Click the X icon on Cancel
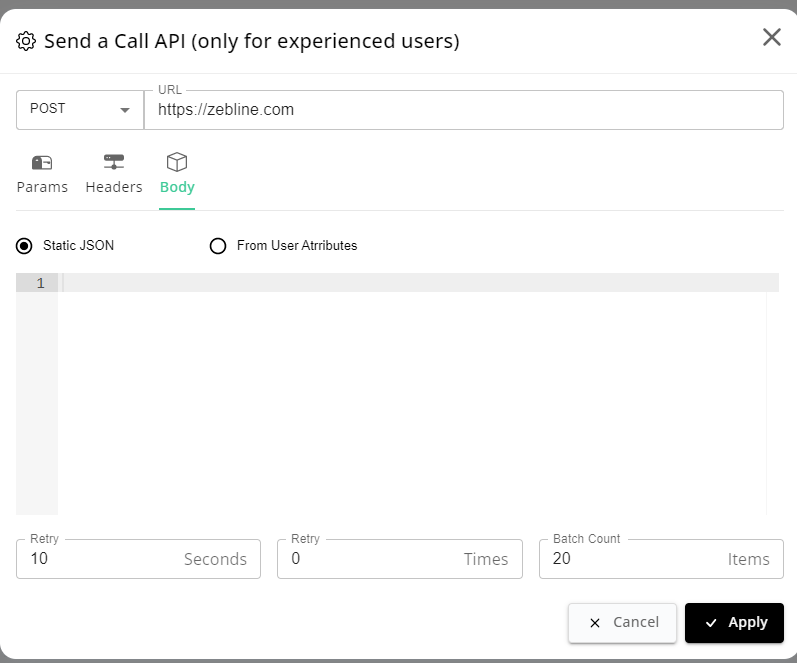This screenshot has width=797, height=663. 595,623
